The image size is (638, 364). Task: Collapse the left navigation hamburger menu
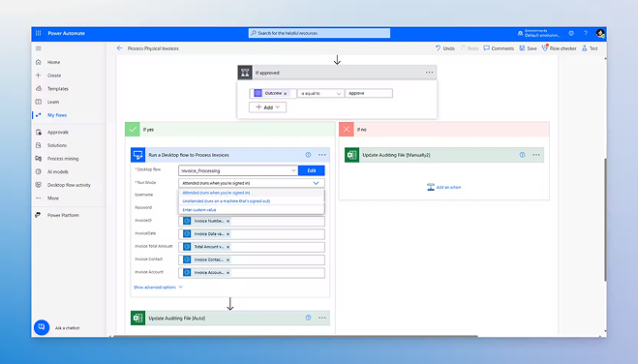pos(39,48)
